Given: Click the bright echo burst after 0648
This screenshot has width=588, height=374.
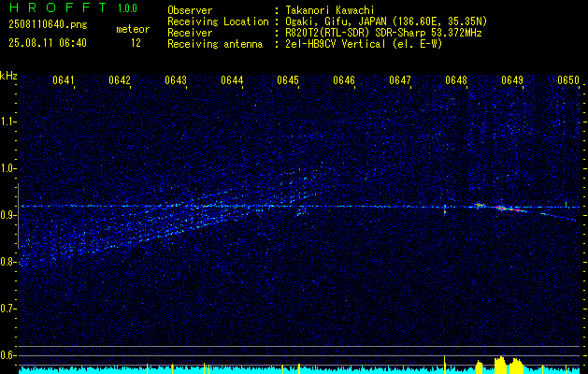Looking at the screenshot, I should 479,205.
